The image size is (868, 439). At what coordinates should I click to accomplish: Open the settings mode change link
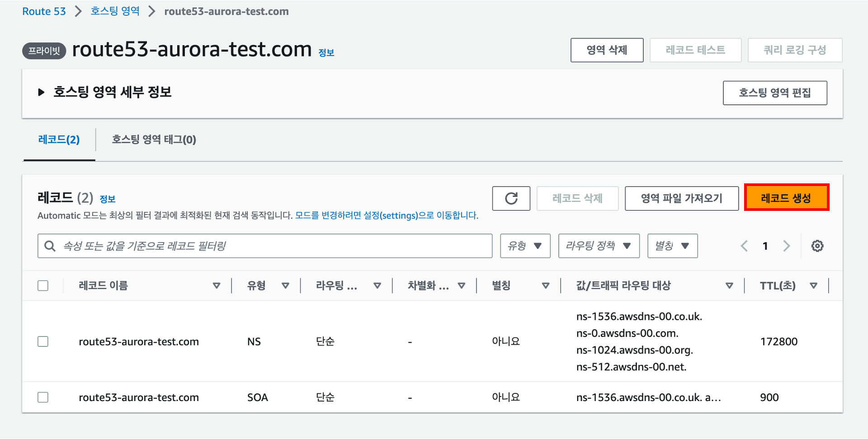[x=387, y=215]
